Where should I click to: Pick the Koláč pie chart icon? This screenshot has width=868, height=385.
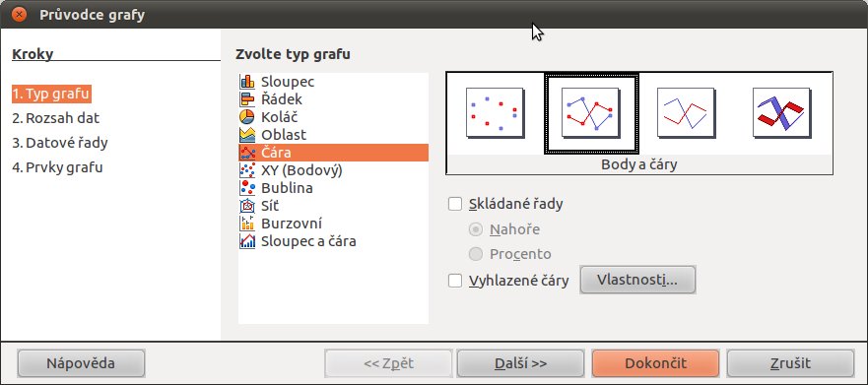tap(247, 117)
